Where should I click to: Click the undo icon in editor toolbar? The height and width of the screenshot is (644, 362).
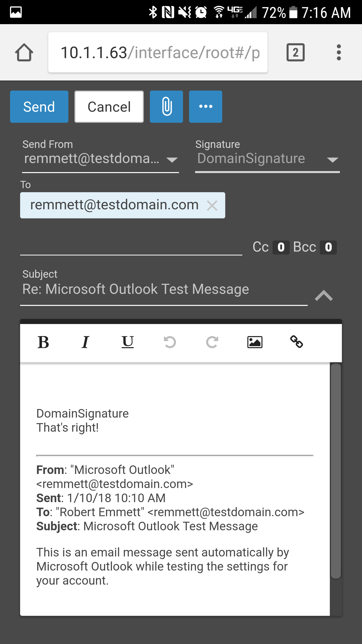(x=170, y=342)
